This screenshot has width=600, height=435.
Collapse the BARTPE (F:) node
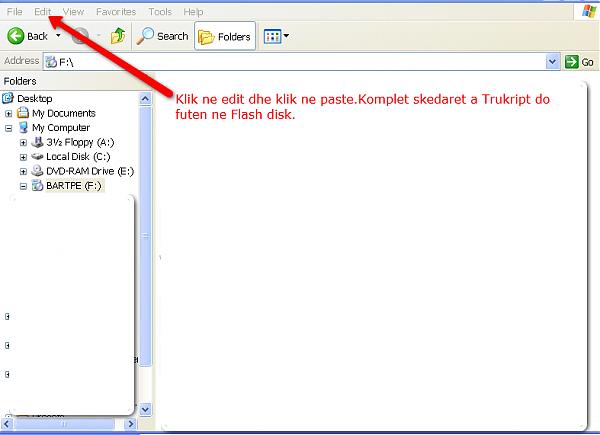(x=23, y=186)
